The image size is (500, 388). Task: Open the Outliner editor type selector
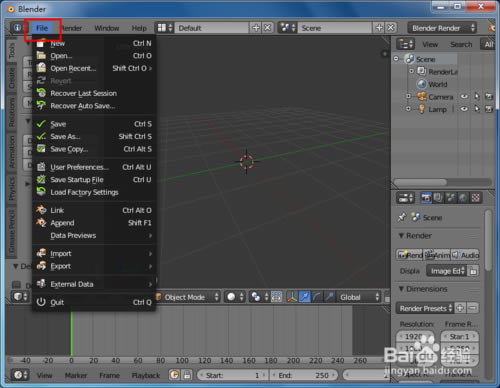[405, 44]
